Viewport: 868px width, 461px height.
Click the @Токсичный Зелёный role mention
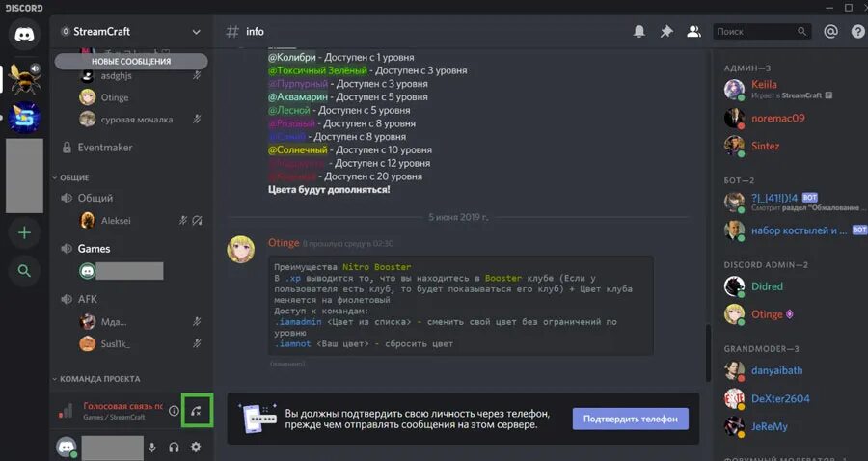(317, 70)
